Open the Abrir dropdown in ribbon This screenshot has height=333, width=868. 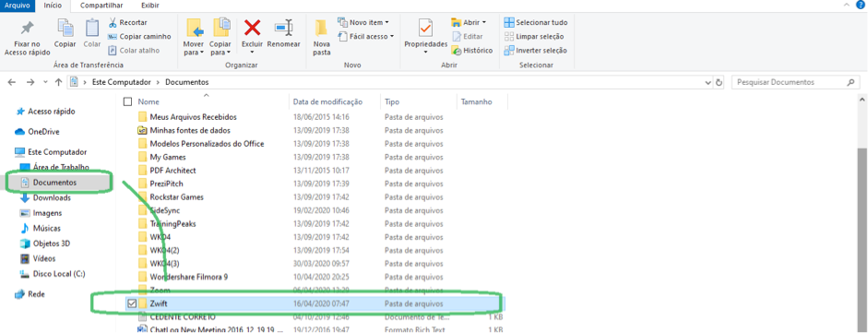click(469, 23)
